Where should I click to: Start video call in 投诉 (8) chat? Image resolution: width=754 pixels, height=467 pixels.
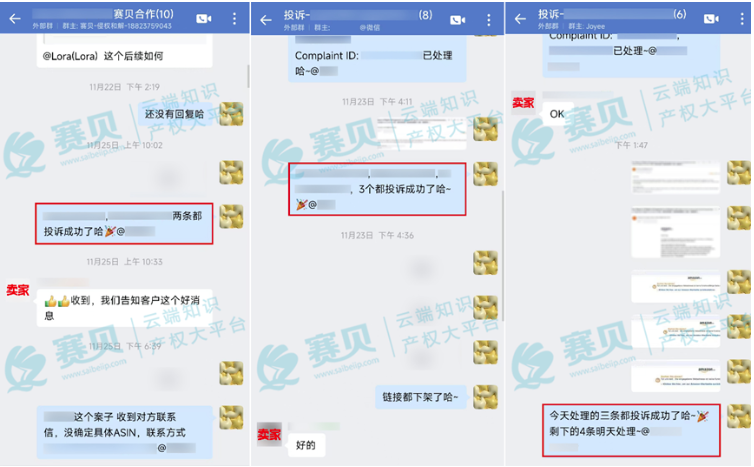coord(457,20)
